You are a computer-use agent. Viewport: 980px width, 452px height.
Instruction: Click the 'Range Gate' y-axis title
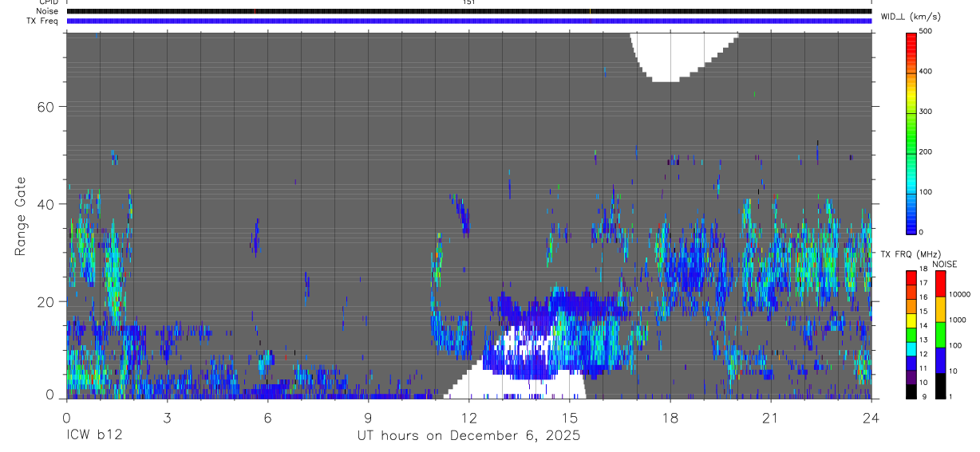coord(21,216)
